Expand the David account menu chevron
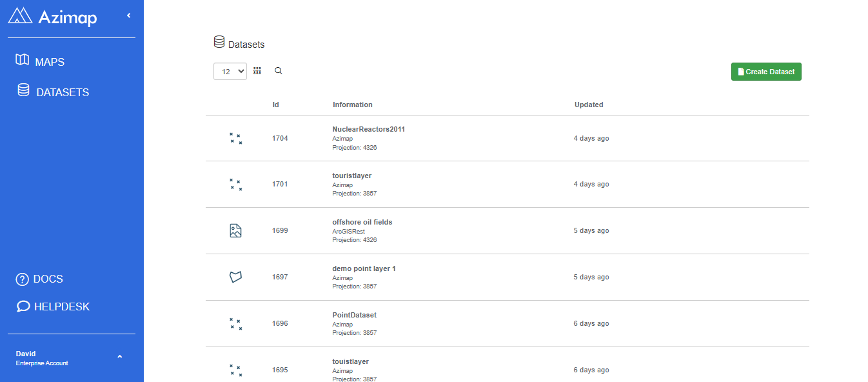 tap(119, 357)
